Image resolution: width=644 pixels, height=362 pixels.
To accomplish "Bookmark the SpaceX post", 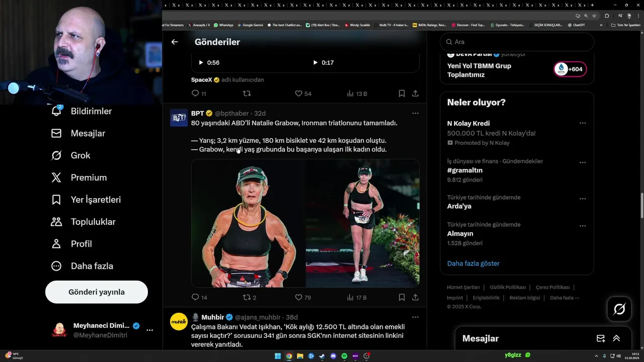I will tap(401, 94).
